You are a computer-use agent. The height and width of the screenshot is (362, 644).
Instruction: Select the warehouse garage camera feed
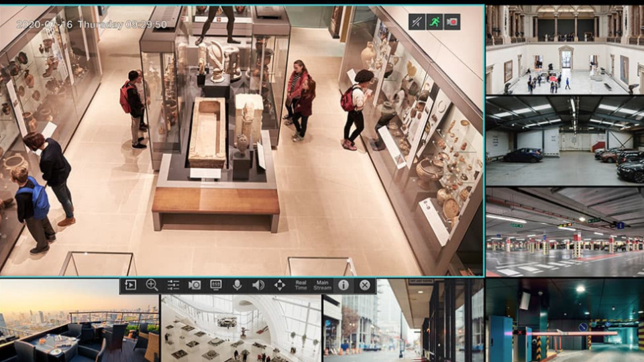563,141
